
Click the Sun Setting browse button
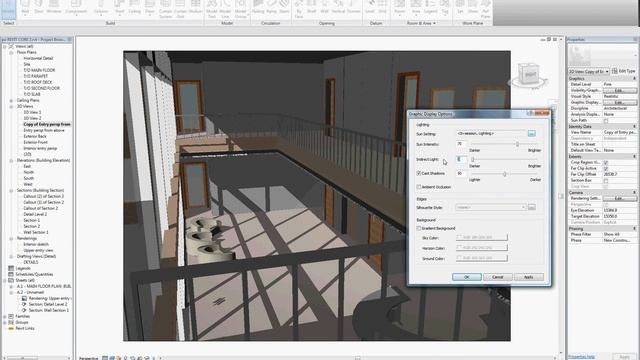point(531,133)
